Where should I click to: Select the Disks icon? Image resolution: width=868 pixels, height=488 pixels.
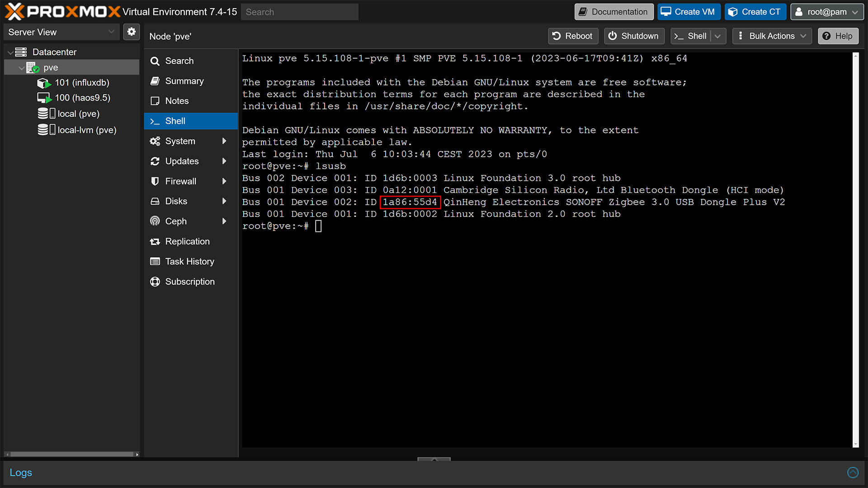pos(155,201)
